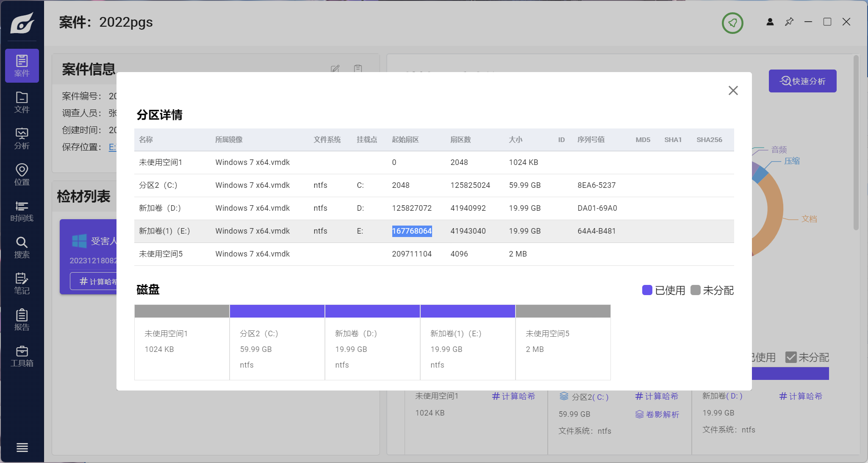
Task: Click the scrollbar in the right panel
Action: tap(856, 143)
